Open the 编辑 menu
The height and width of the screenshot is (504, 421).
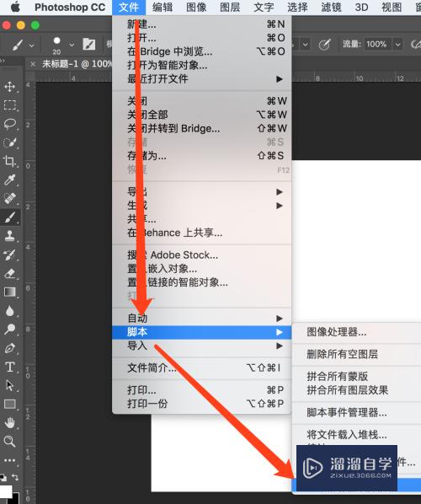pyautogui.click(x=163, y=7)
